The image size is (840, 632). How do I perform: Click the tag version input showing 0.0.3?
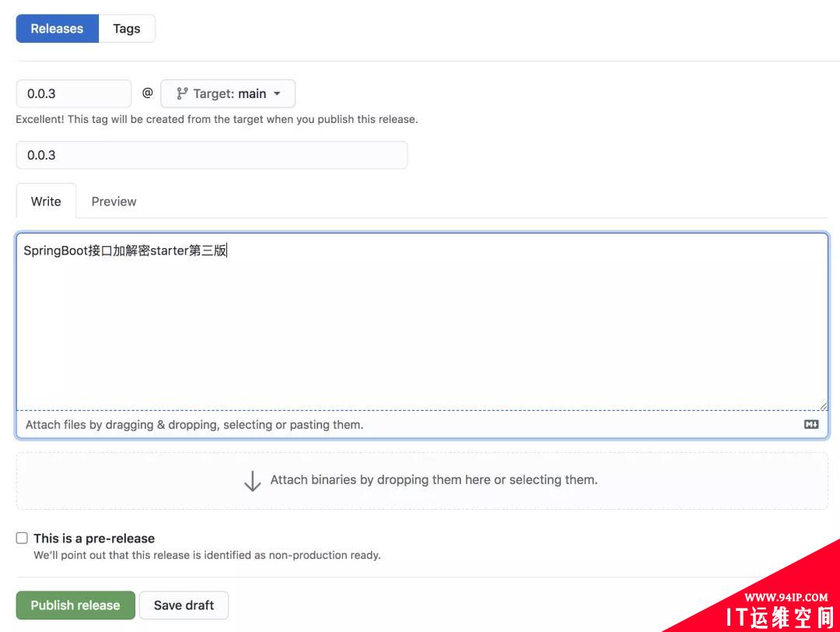pyautogui.click(x=73, y=94)
